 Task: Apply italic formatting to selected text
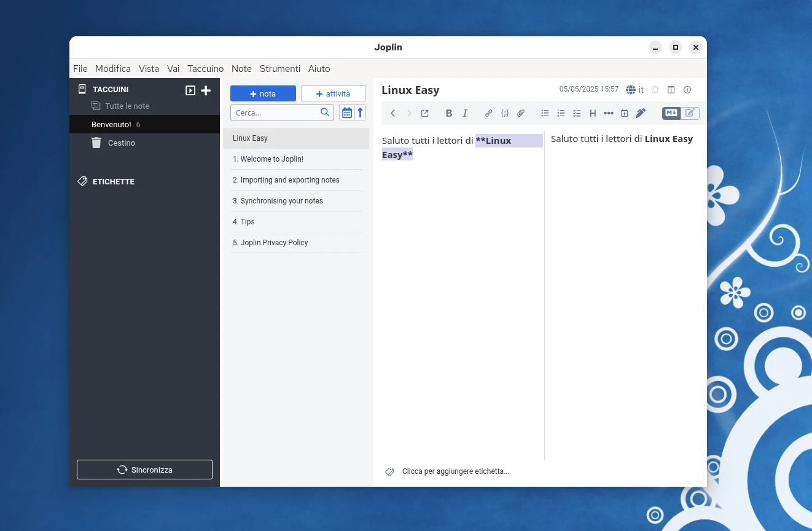click(465, 113)
